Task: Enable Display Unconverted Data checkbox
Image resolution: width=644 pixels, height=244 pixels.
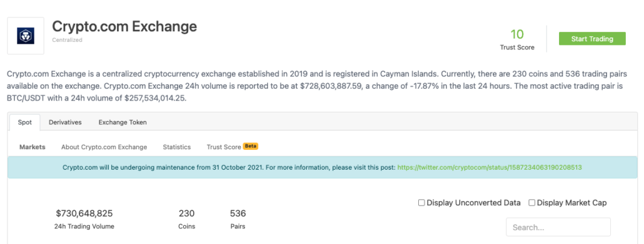Action: click(421, 203)
